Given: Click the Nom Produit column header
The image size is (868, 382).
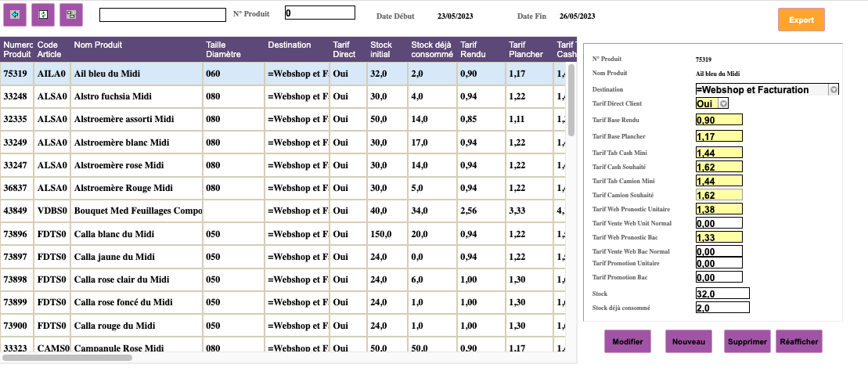Looking at the screenshot, I should tap(98, 45).
